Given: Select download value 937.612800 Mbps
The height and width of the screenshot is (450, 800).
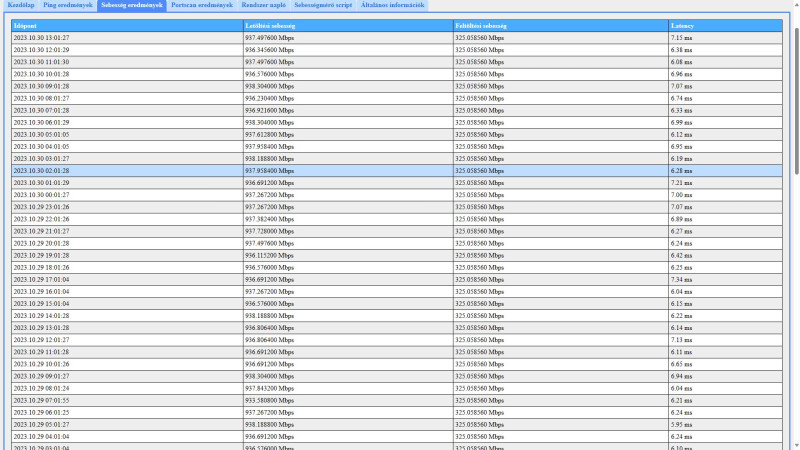Looking at the screenshot, I should tap(269, 135).
